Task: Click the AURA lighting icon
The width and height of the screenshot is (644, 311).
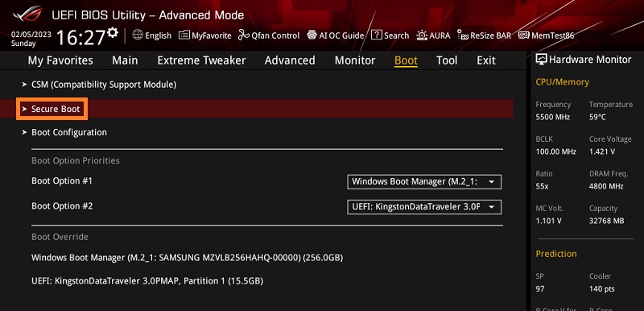Action: tap(422, 35)
